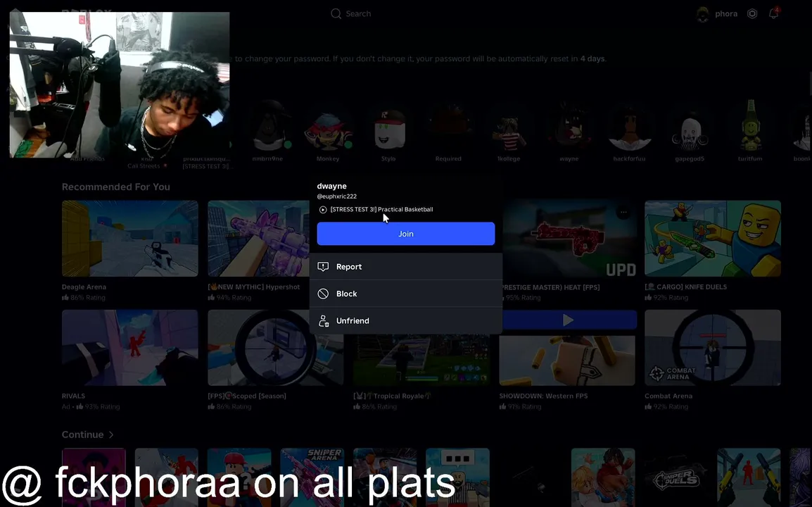Image resolution: width=812 pixels, height=507 pixels.
Task: Click the Combat Arena title text
Action: (x=668, y=396)
